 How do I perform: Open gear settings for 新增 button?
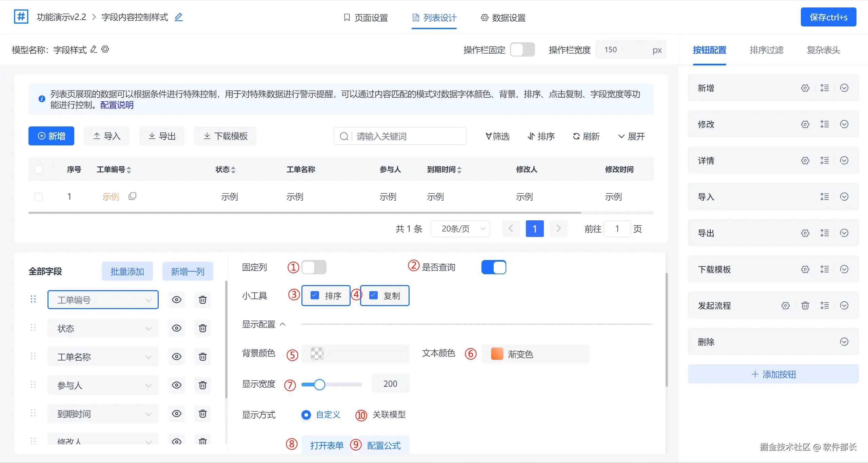pyautogui.click(x=805, y=88)
